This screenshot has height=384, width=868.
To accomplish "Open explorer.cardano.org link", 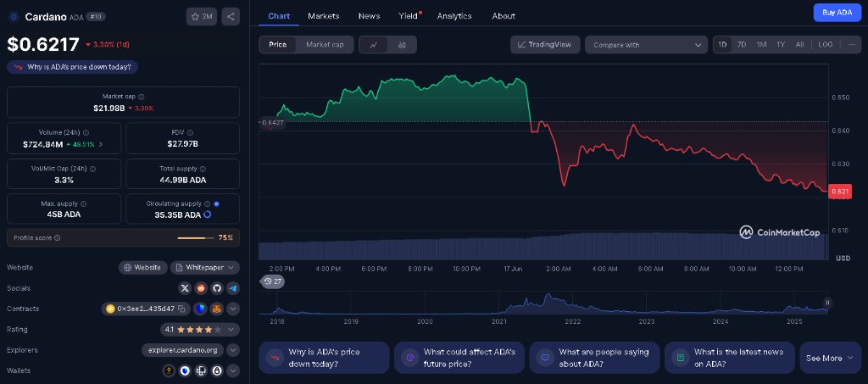I will coord(183,350).
